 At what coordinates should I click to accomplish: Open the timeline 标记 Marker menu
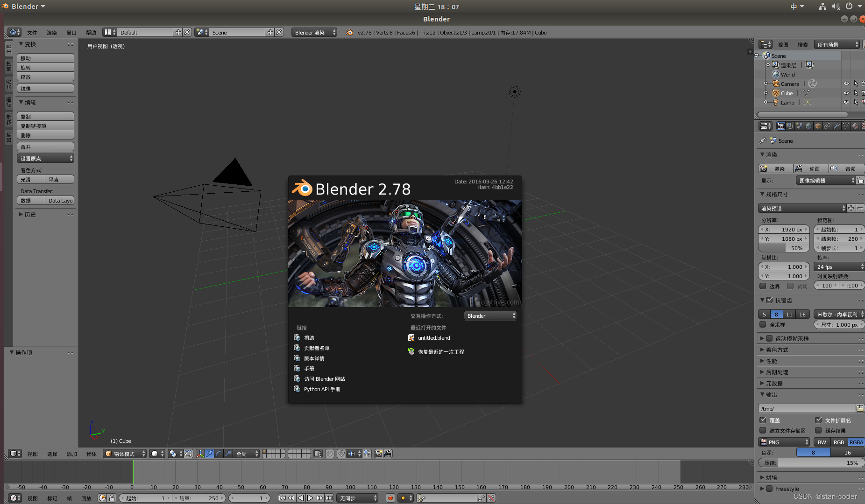[52, 498]
